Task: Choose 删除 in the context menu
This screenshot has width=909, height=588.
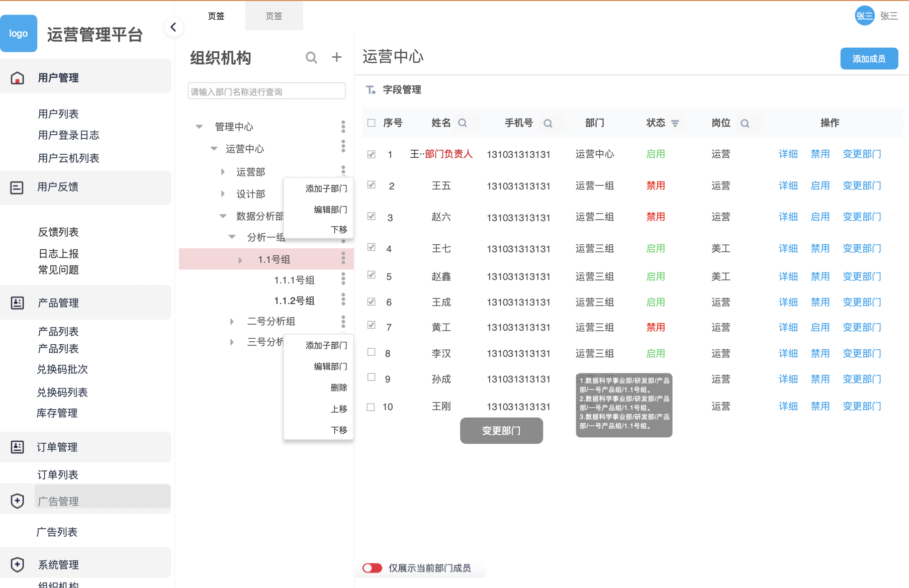Action: 339,387
